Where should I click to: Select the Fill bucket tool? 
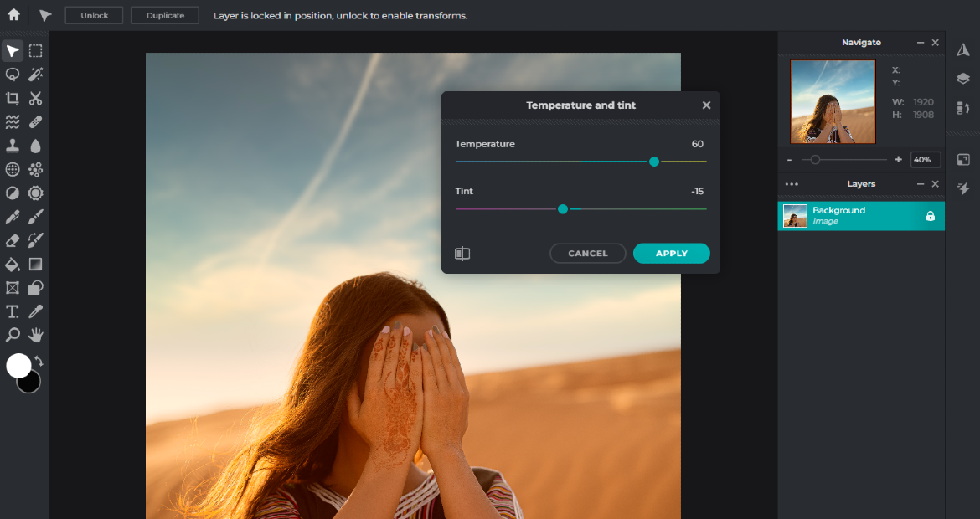click(x=12, y=265)
